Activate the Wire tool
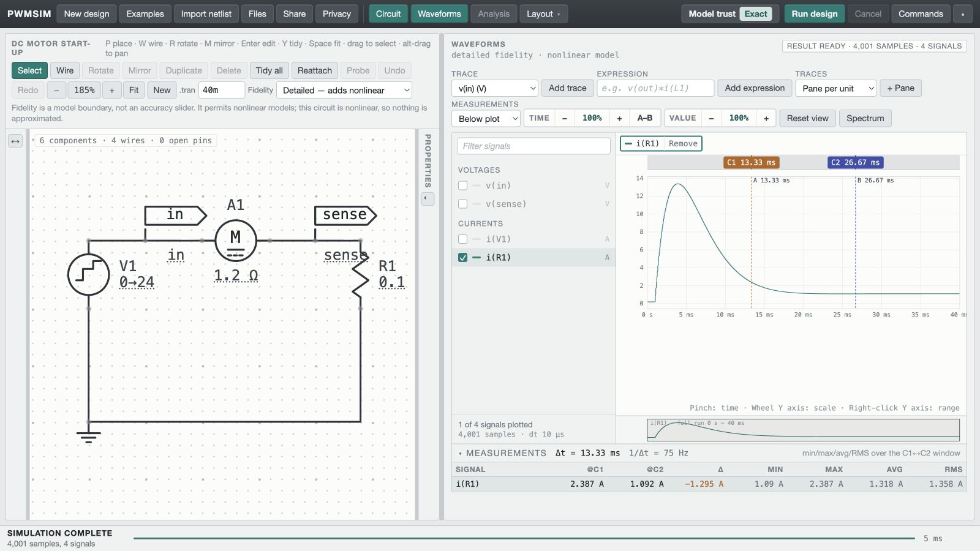980x551 pixels. [65, 70]
